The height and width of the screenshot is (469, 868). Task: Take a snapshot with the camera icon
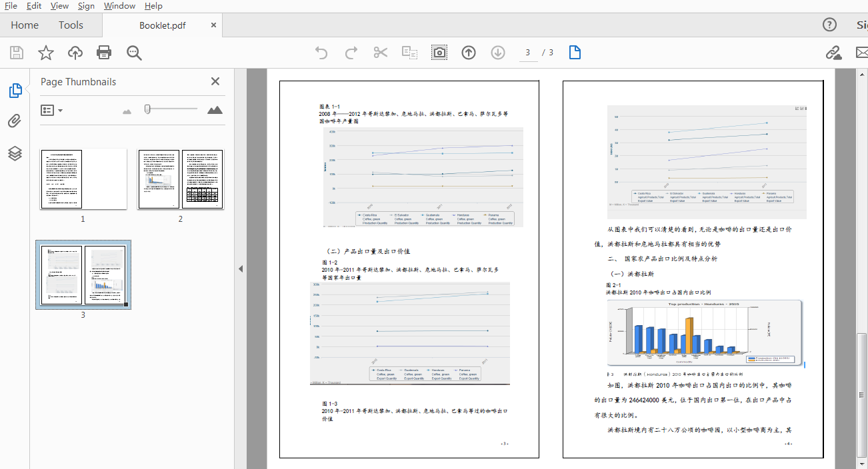click(439, 53)
